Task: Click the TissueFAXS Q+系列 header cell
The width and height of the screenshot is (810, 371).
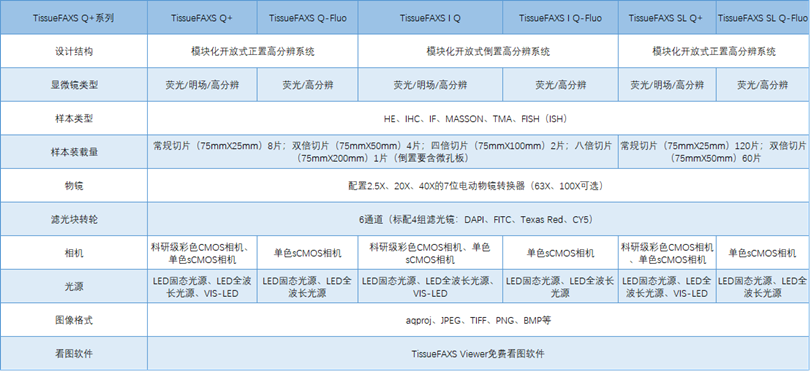Action: (x=74, y=18)
